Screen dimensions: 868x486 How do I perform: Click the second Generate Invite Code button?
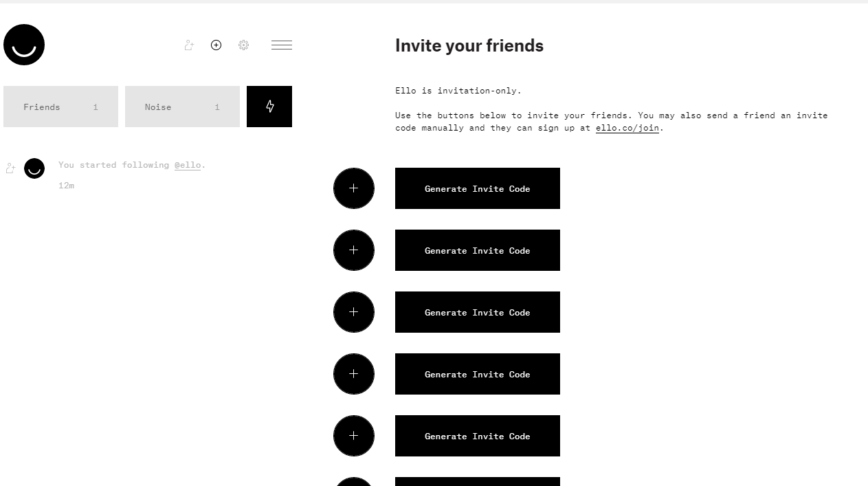coord(477,250)
